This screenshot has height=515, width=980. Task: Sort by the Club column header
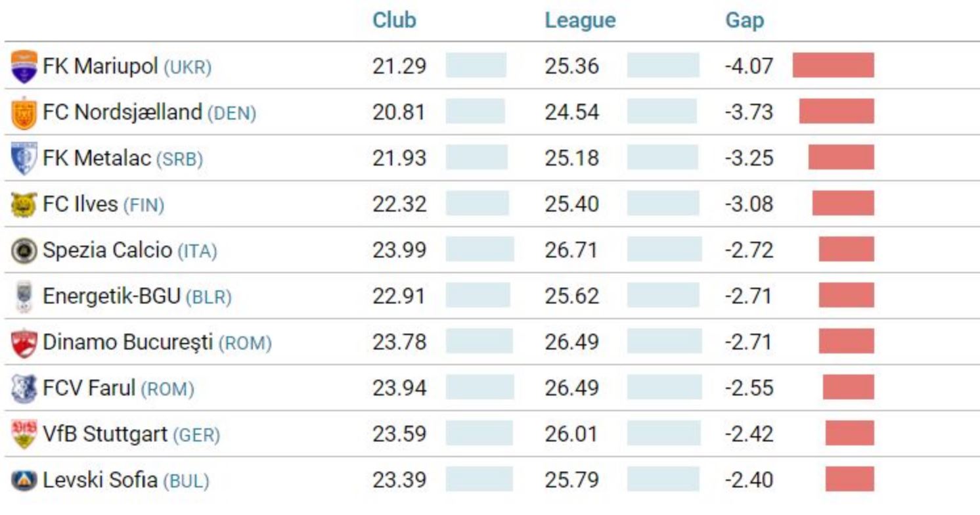(394, 20)
